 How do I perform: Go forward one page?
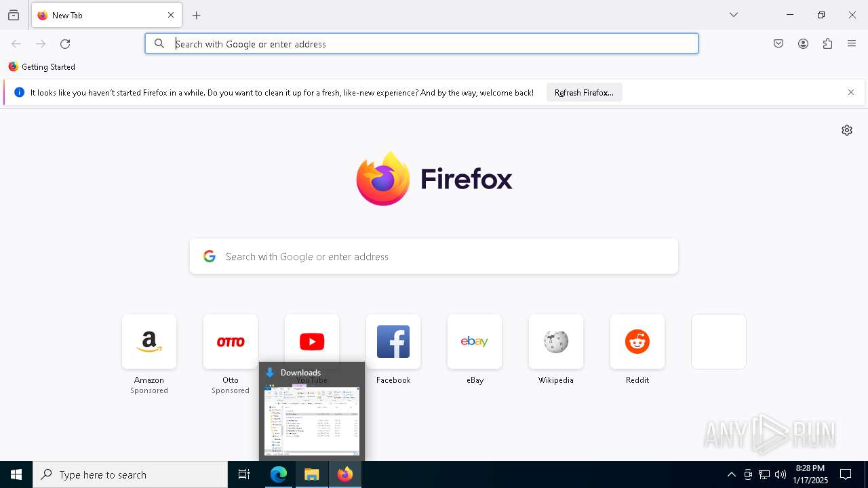coord(41,43)
